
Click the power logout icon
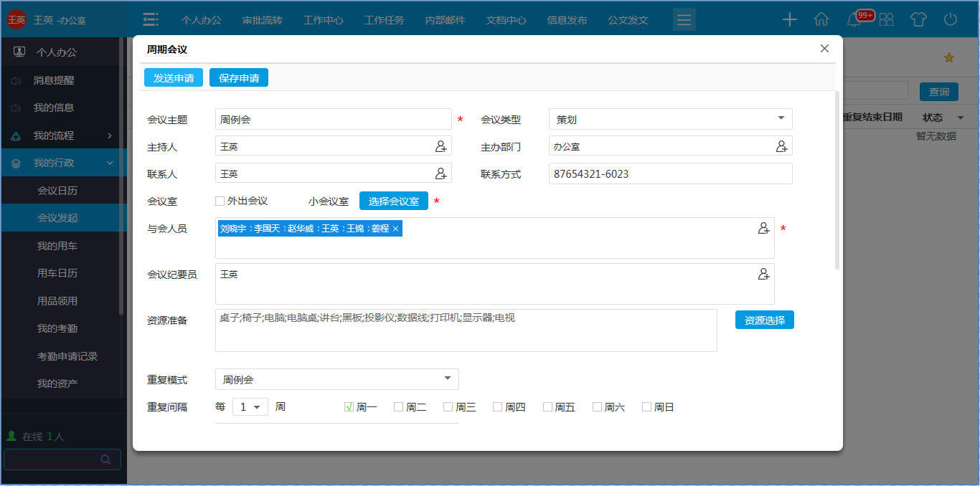[x=951, y=20]
